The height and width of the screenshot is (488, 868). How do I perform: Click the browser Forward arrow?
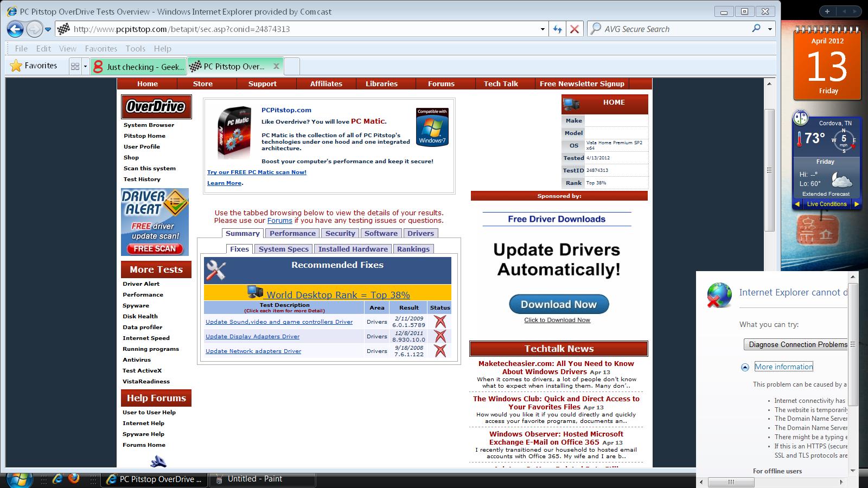pyautogui.click(x=34, y=29)
